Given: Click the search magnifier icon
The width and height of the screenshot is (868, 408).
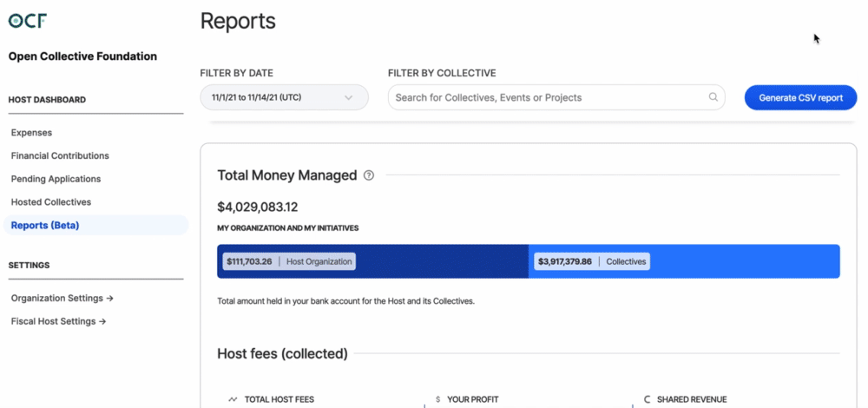Looking at the screenshot, I should [x=713, y=97].
